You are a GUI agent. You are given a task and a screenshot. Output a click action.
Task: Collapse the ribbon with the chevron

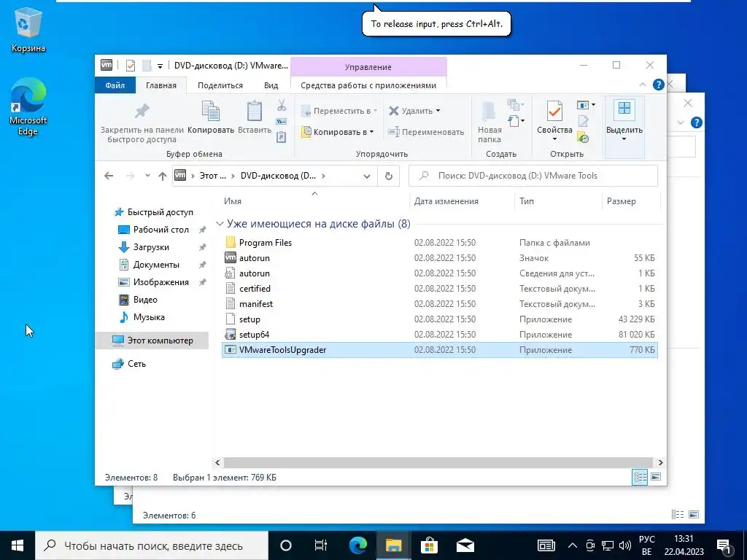click(642, 85)
